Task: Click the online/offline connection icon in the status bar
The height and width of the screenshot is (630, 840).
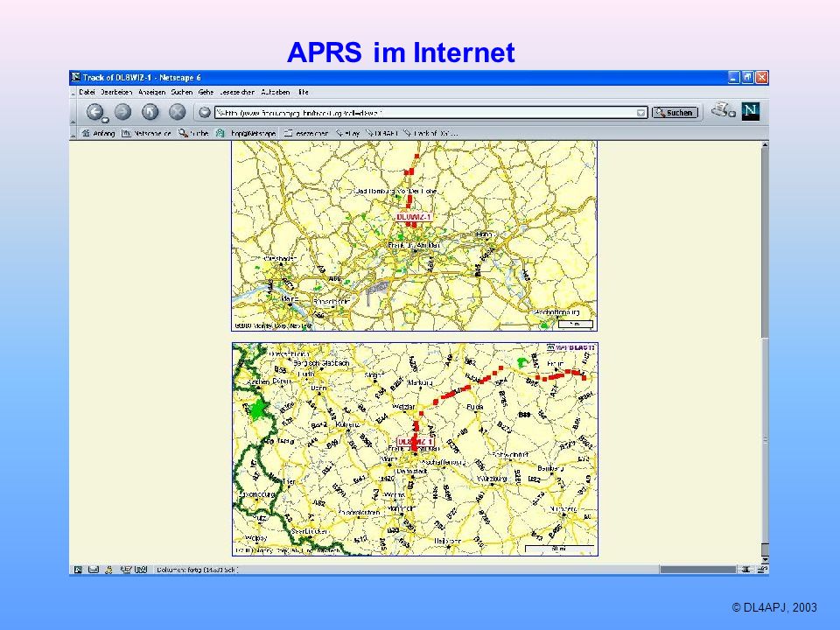Action: point(745,570)
